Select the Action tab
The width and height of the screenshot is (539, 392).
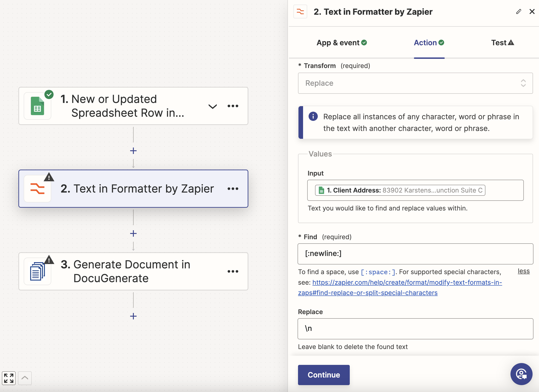click(x=429, y=43)
